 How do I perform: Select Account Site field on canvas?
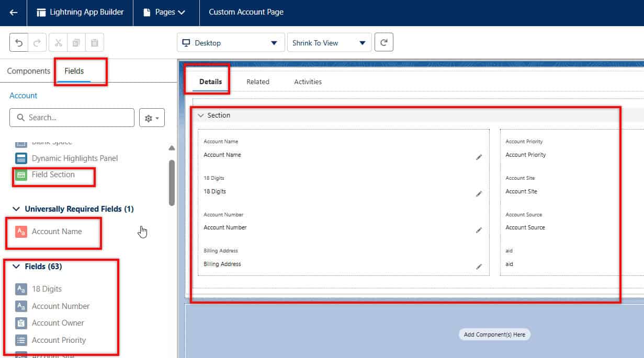pyautogui.click(x=573, y=185)
